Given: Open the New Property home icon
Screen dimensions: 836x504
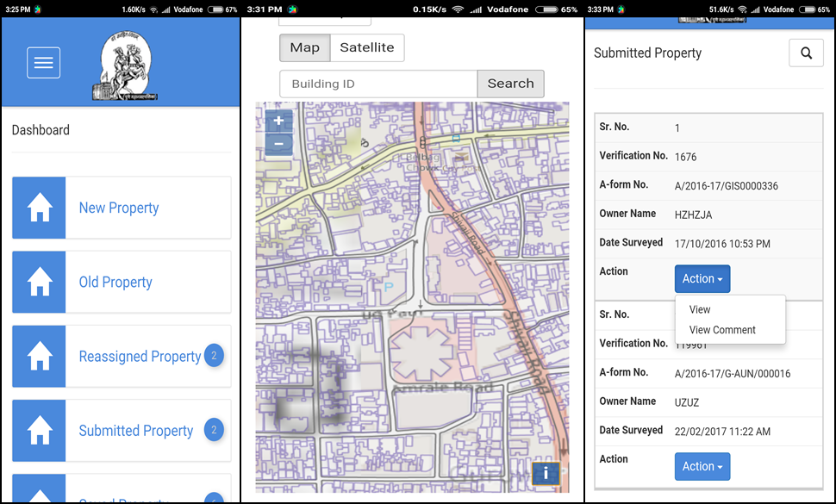Looking at the screenshot, I should point(39,208).
